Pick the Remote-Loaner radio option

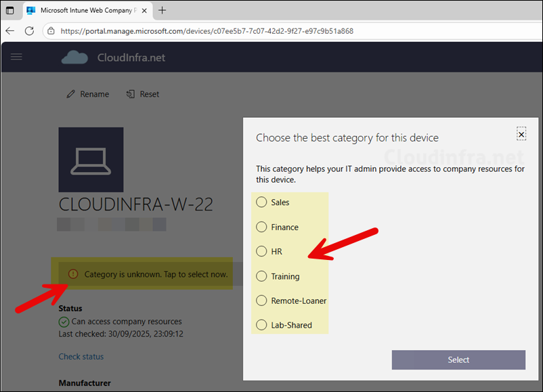click(261, 301)
